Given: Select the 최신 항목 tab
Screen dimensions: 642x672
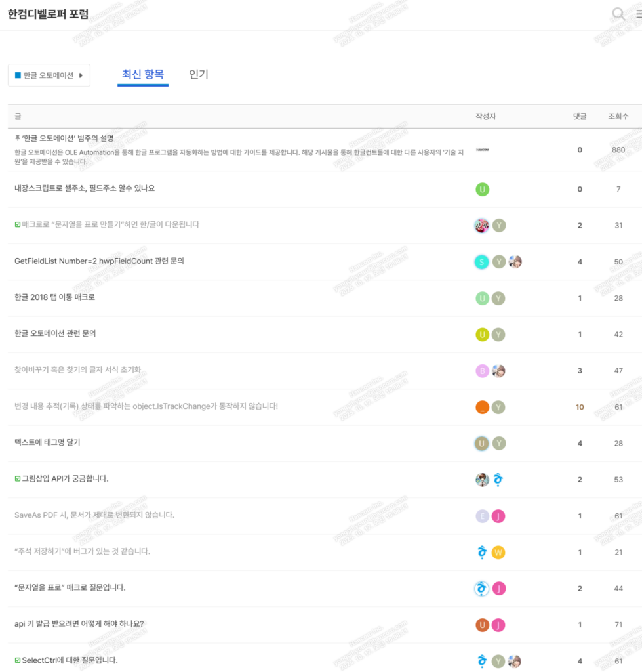Looking at the screenshot, I should (143, 75).
